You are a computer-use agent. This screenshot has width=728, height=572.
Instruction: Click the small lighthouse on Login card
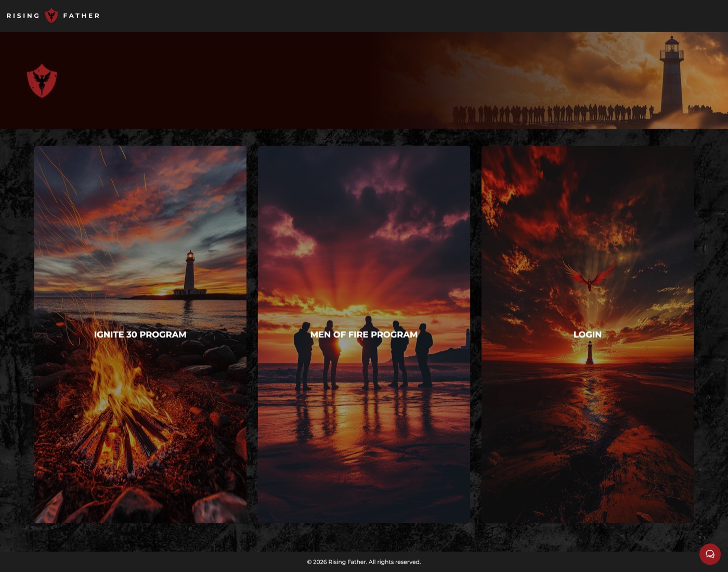point(589,354)
